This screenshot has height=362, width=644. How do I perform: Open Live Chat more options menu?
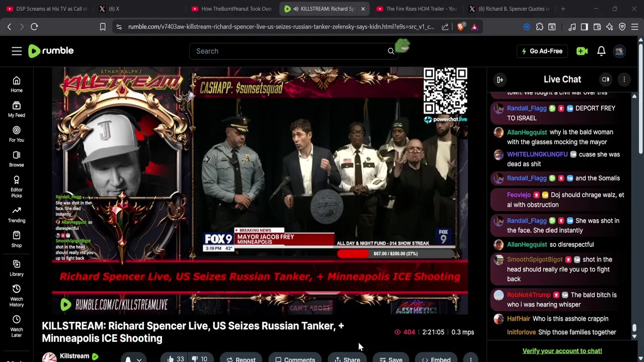624,79
